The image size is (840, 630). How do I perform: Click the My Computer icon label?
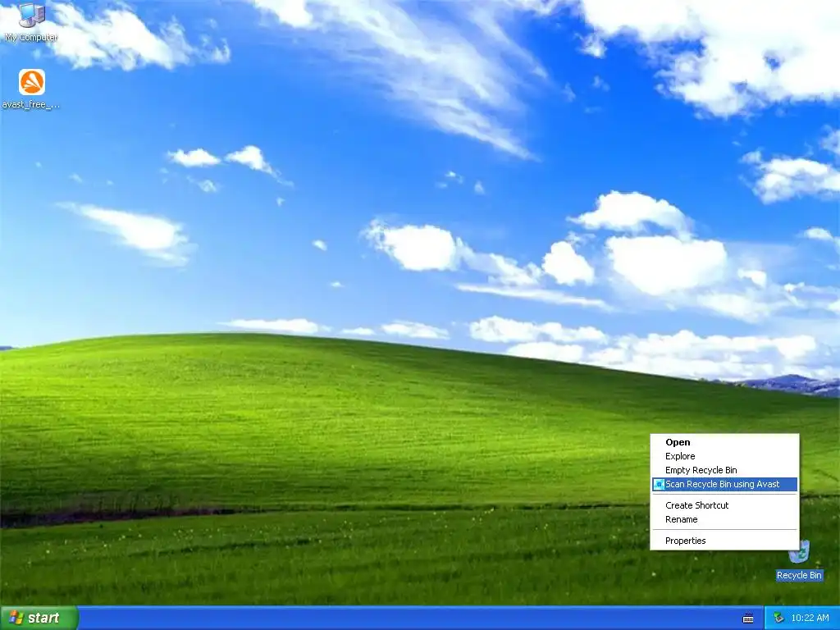31,38
